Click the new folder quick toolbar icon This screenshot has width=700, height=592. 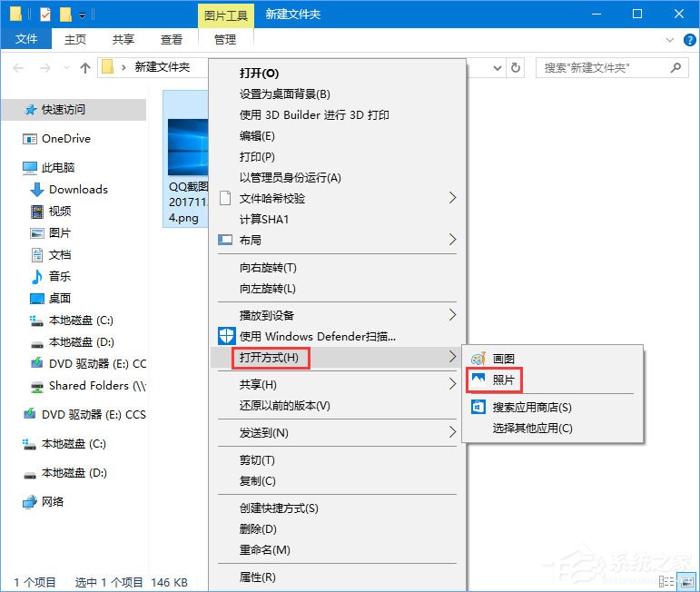[x=65, y=15]
